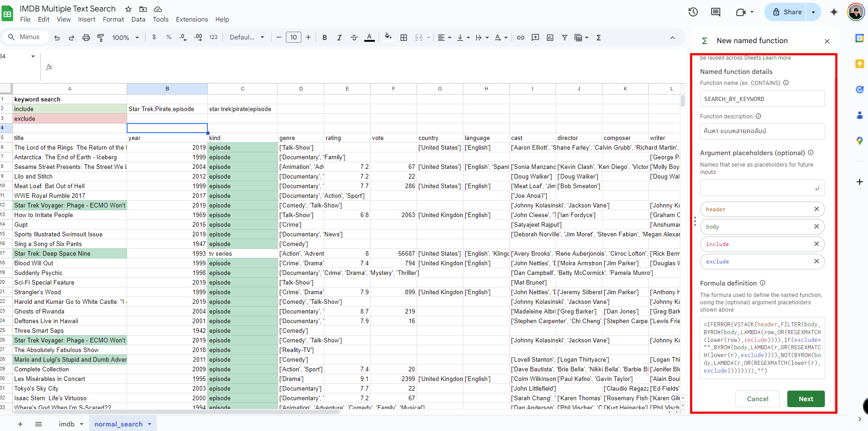868x431 pixels.
Task: Open the functions sigma menu
Action: pyautogui.click(x=599, y=38)
